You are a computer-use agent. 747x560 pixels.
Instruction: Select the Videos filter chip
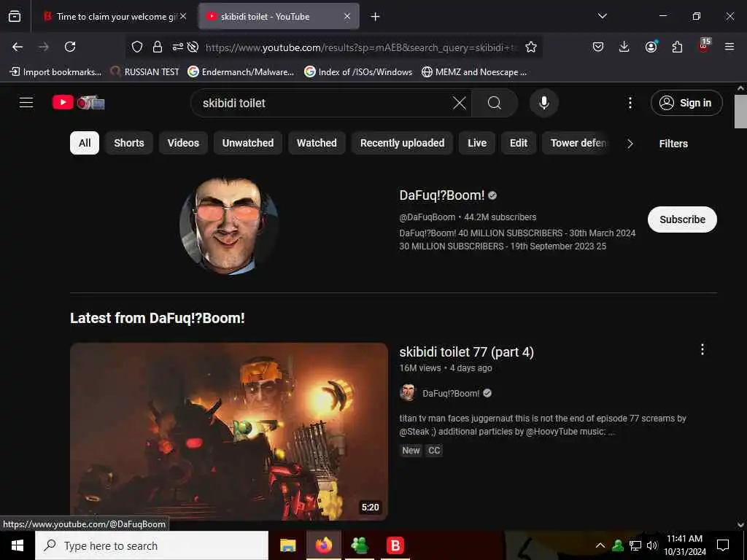(183, 143)
